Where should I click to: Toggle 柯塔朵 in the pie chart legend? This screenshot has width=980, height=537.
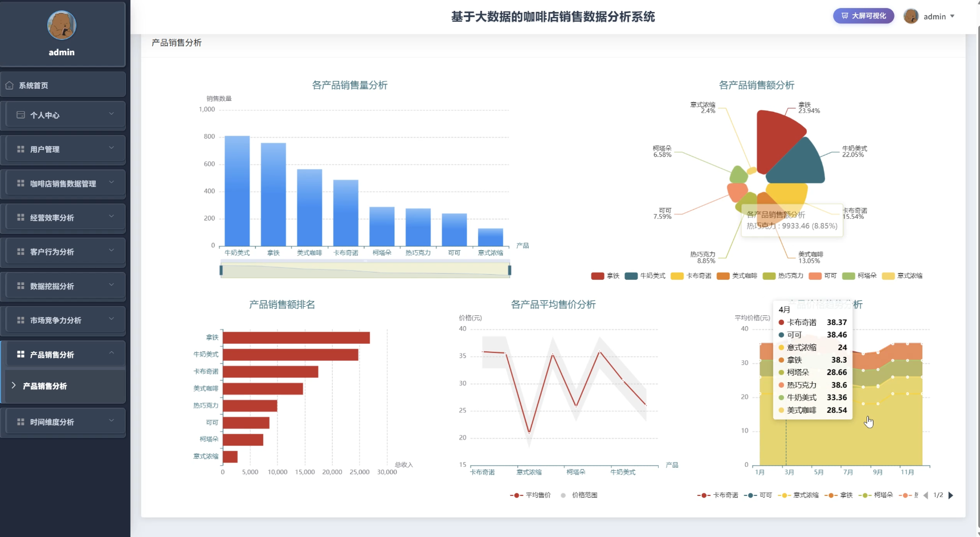pos(859,276)
